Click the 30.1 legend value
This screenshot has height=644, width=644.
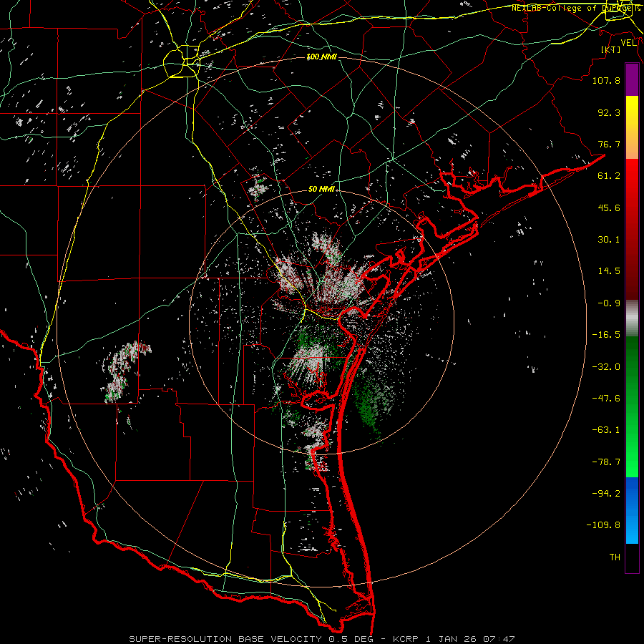[x=609, y=240]
